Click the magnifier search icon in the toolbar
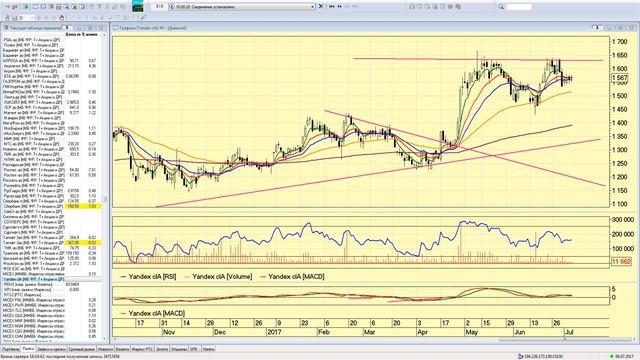This screenshot has height=360, width=640. tap(501, 7)
